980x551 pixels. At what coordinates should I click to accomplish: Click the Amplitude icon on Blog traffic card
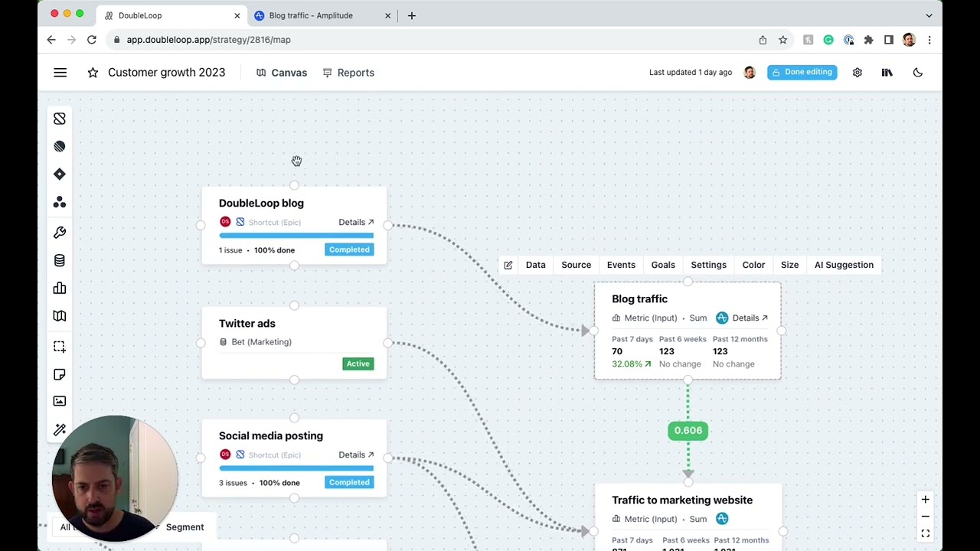click(722, 318)
